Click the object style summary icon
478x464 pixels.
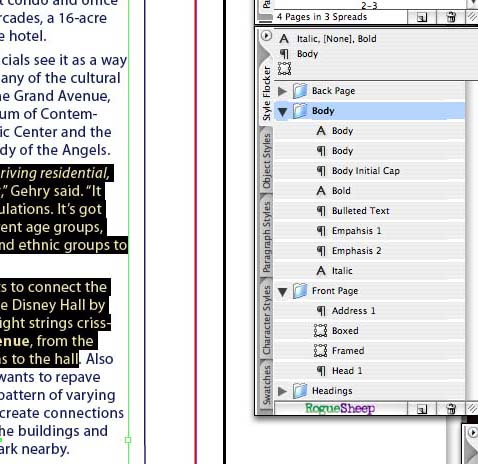(284, 69)
